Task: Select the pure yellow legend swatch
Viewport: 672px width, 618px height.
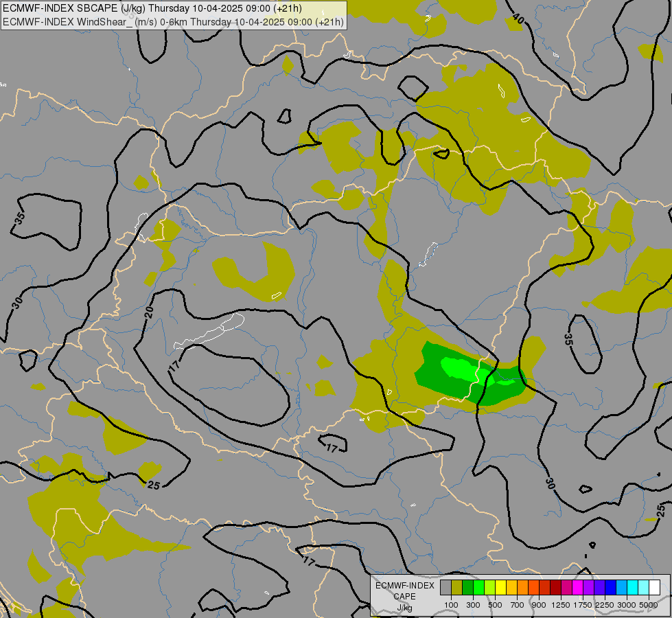Action: coord(500,587)
